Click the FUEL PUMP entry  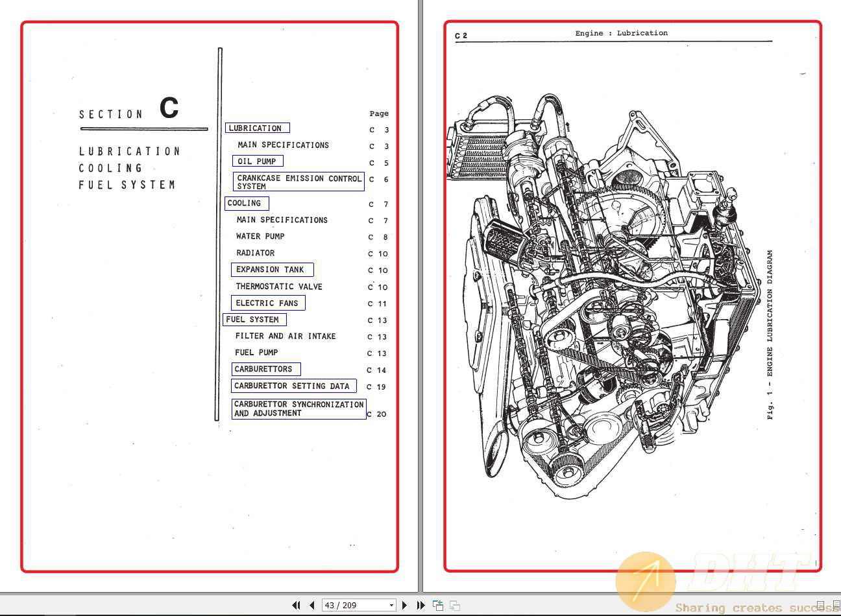[x=256, y=353]
